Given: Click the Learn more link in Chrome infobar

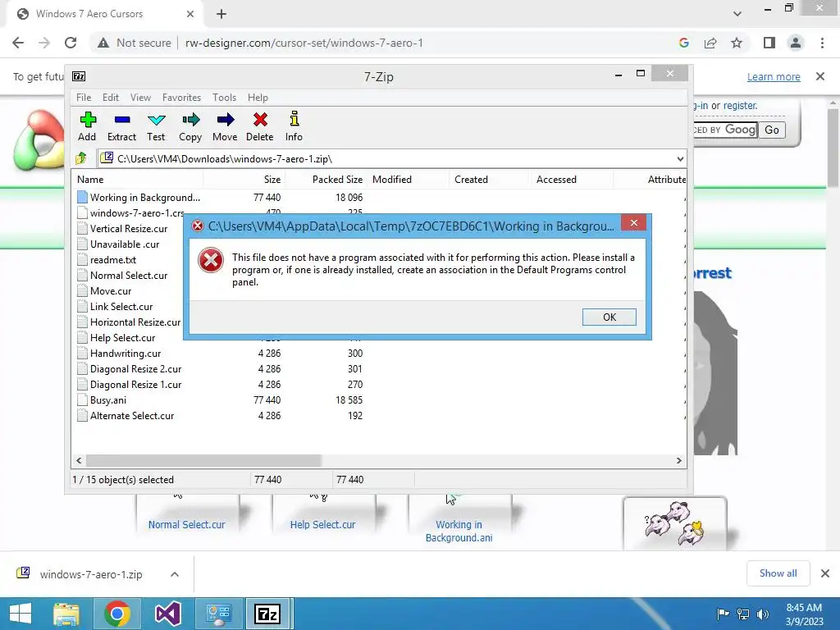Looking at the screenshot, I should click(774, 76).
